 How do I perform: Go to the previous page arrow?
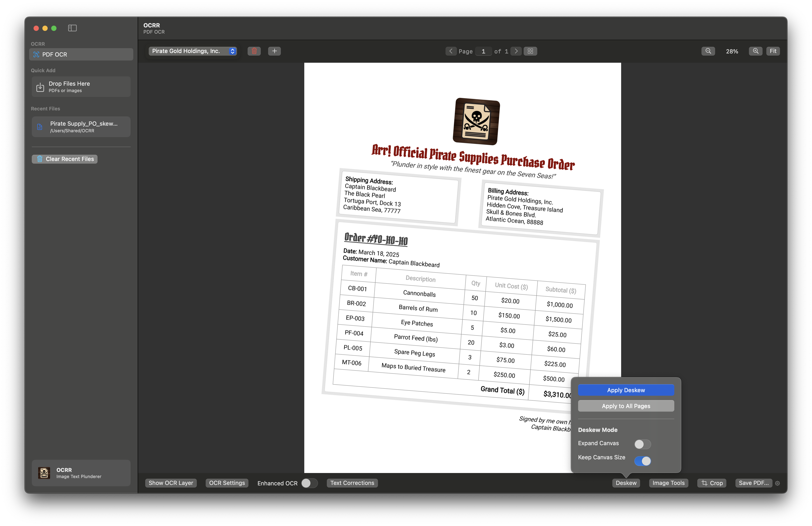(x=451, y=51)
